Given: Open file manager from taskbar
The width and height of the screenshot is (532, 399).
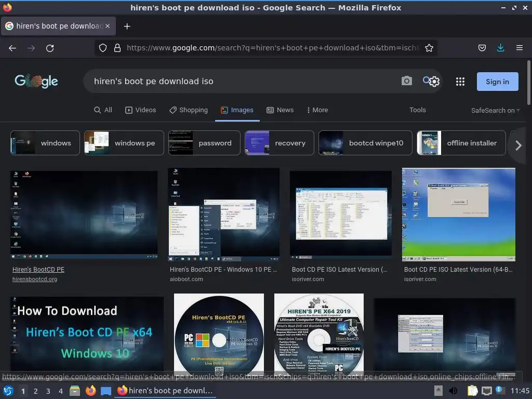Looking at the screenshot, I should pyautogui.click(x=75, y=391).
